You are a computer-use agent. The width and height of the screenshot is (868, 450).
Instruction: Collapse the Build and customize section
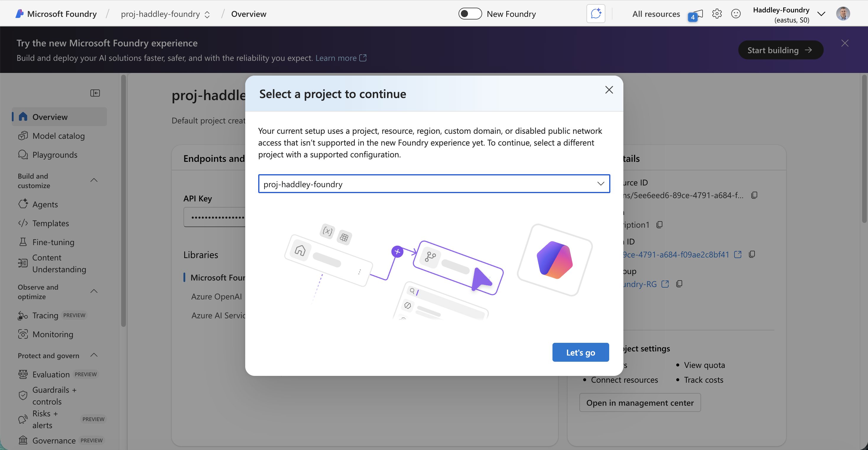[x=94, y=180]
